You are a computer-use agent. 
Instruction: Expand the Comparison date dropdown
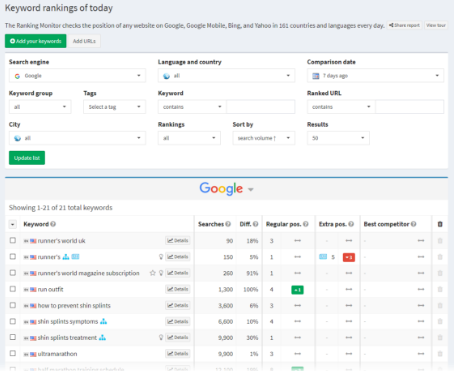(x=375, y=76)
